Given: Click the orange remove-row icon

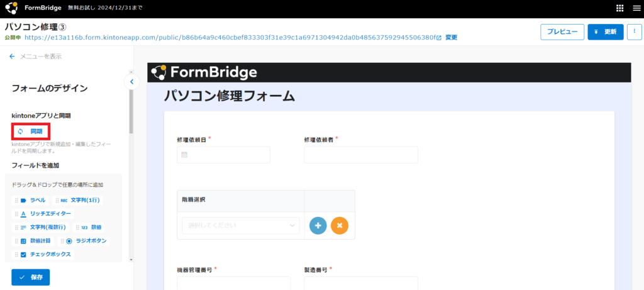Looking at the screenshot, I should (x=340, y=225).
